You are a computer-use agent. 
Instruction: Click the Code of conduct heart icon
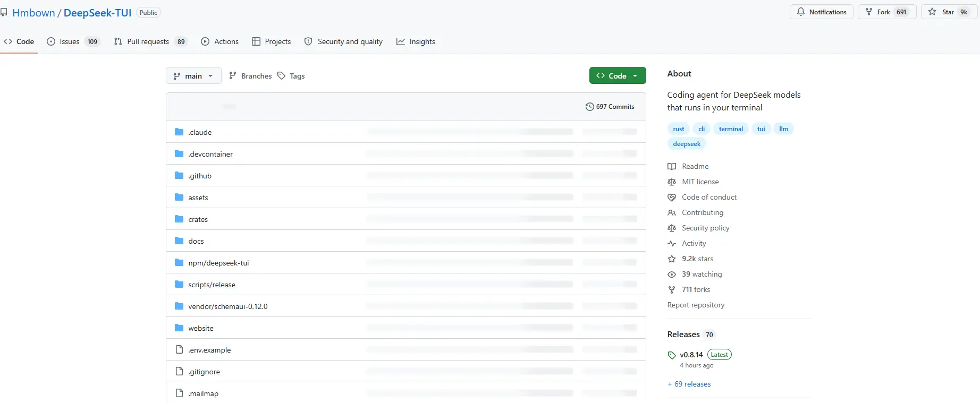pos(672,197)
